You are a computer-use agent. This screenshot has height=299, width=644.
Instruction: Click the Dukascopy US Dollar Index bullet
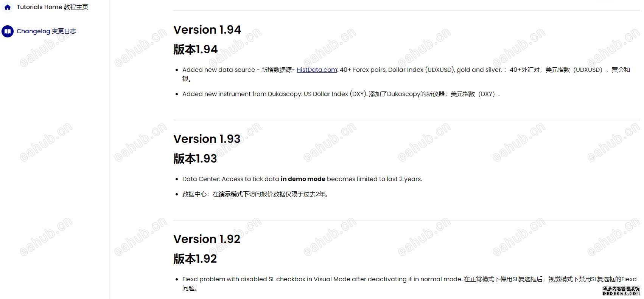coord(341,94)
